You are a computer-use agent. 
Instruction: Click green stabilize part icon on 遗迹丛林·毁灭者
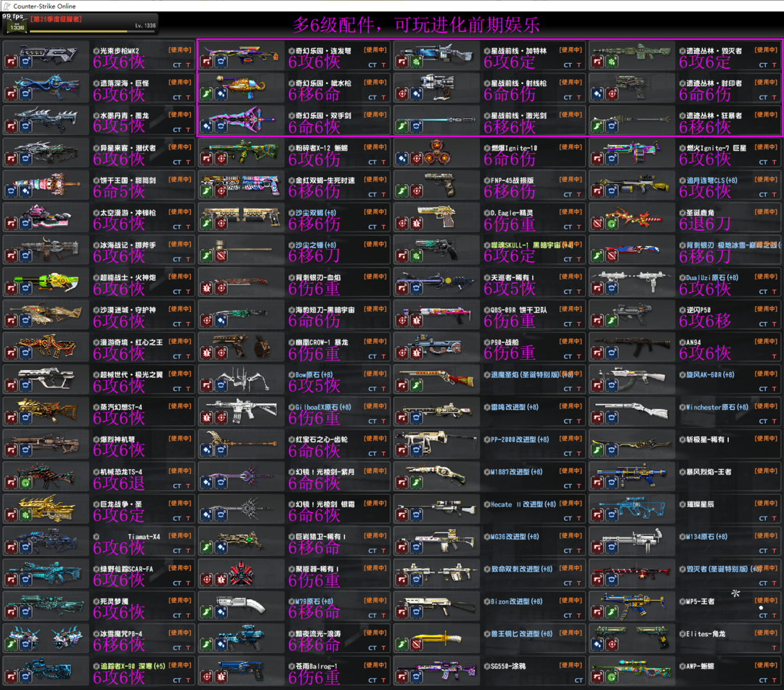pyautogui.click(x=611, y=62)
